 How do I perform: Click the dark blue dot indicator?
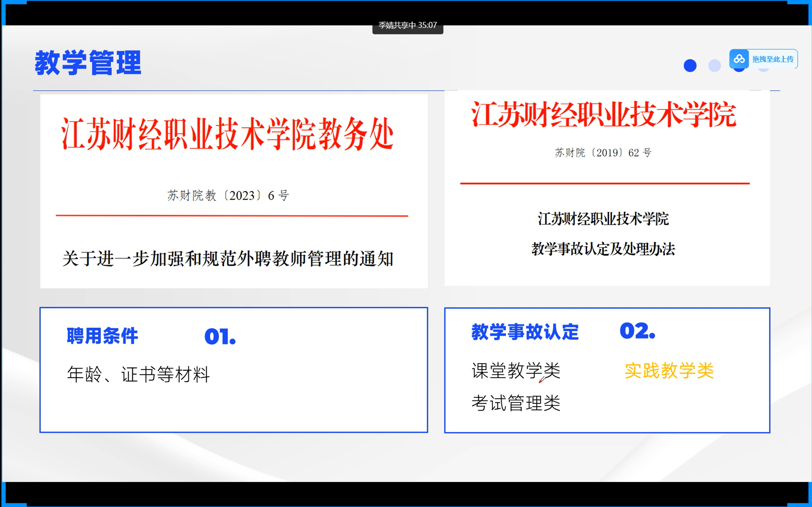pos(690,66)
